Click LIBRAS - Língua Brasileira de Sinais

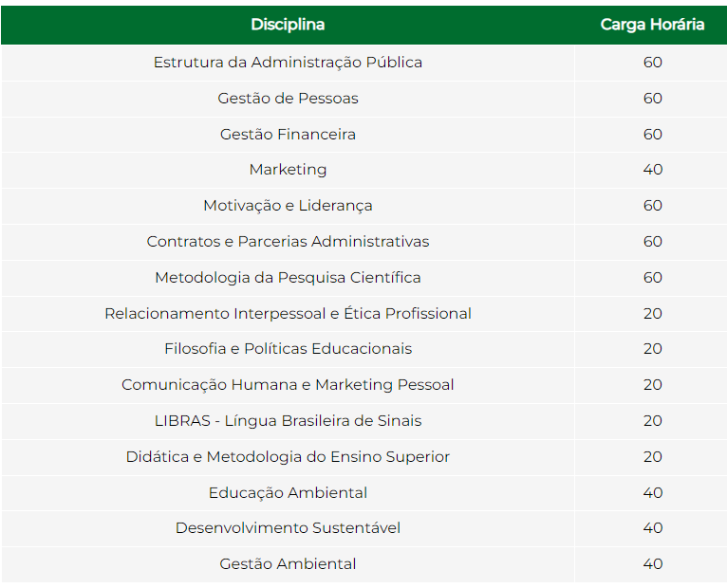[288, 421]
